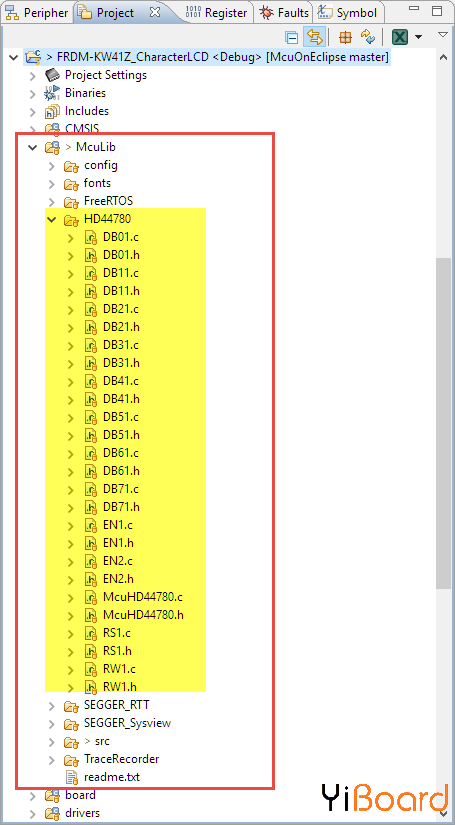Click the SEGGER_Sysview folder icon
The image size is (455, 825).
coord(71,724)
